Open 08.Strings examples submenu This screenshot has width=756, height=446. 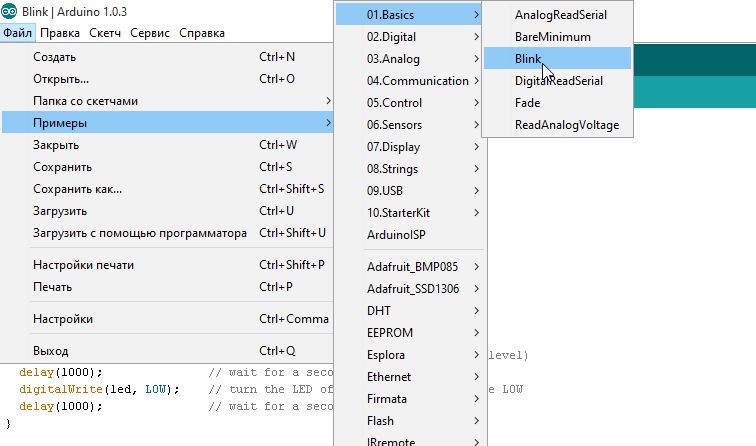(x=410, y=169)
